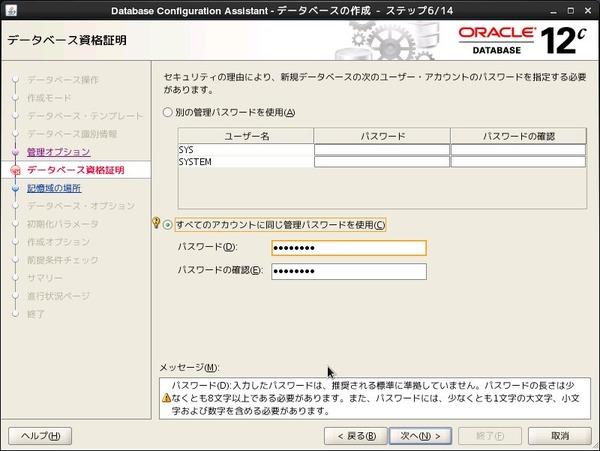
Task: Click the データベース・テンプレート step
Action: (85, 116)
